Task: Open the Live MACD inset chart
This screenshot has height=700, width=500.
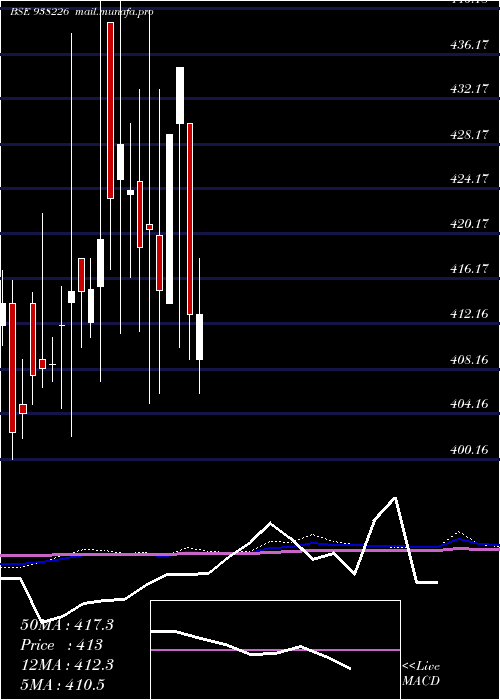Action: pyautogui.click(x=275, y=650)
